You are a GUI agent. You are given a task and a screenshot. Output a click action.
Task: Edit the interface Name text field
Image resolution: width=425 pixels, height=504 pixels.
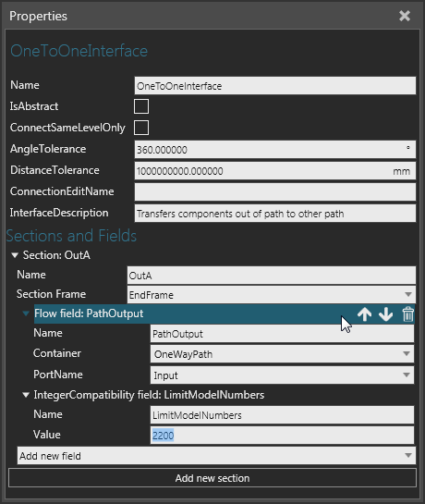[x=275, y=85]
